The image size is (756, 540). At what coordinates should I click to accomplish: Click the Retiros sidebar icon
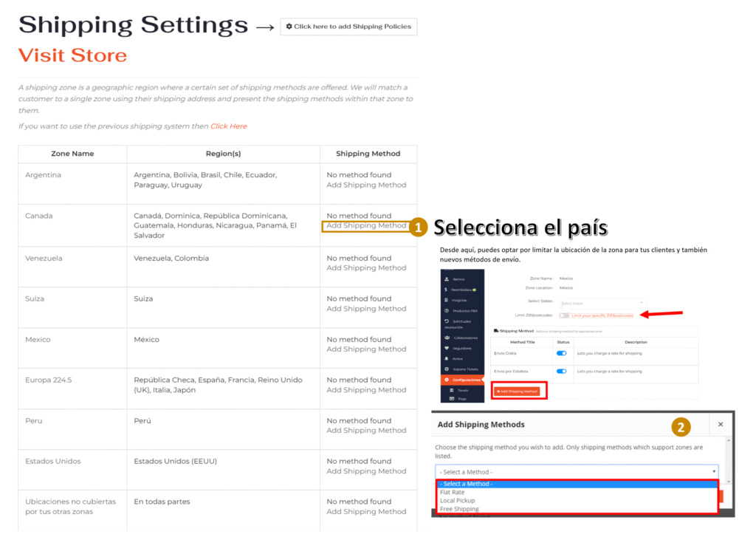(447, 279)
